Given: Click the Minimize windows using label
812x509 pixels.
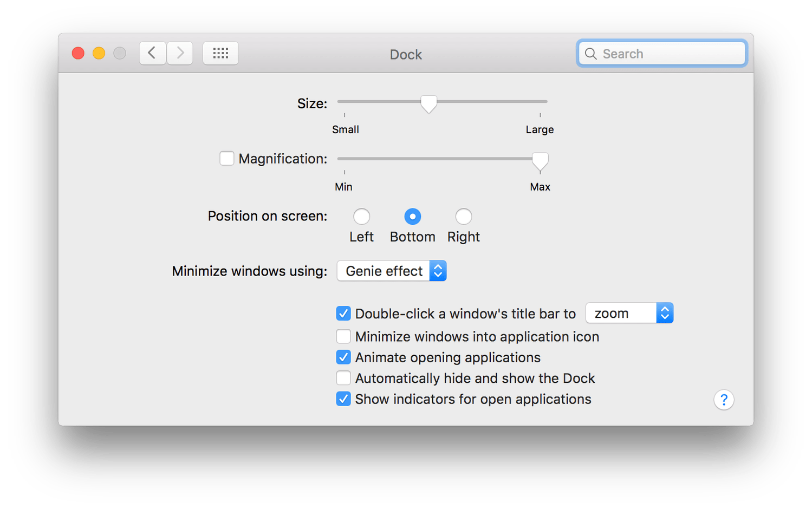Looking at the screenshot, I should (250, 271).
